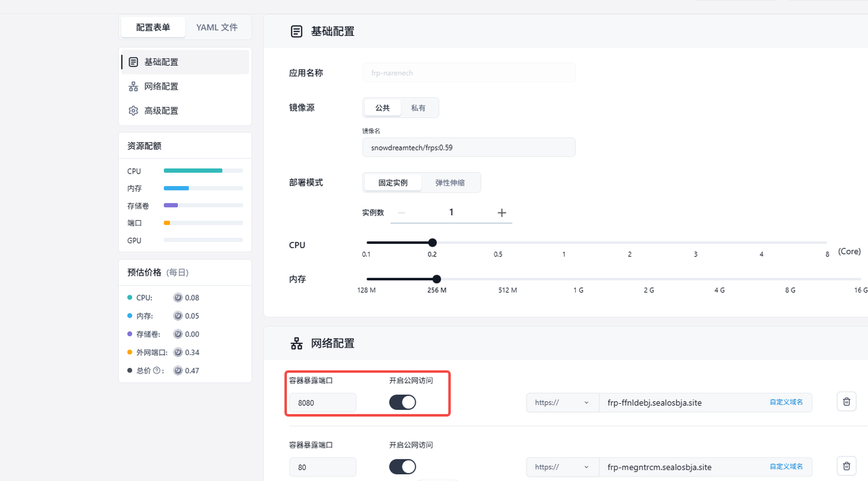Click the 预估价格 panel title
The width and height of the screenshot is (868, 481).
point(144,272)
